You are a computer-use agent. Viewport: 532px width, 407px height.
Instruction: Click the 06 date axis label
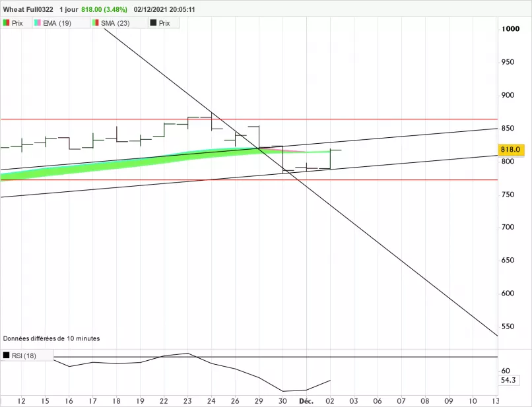pyautogui.click(x=378, y=401)
